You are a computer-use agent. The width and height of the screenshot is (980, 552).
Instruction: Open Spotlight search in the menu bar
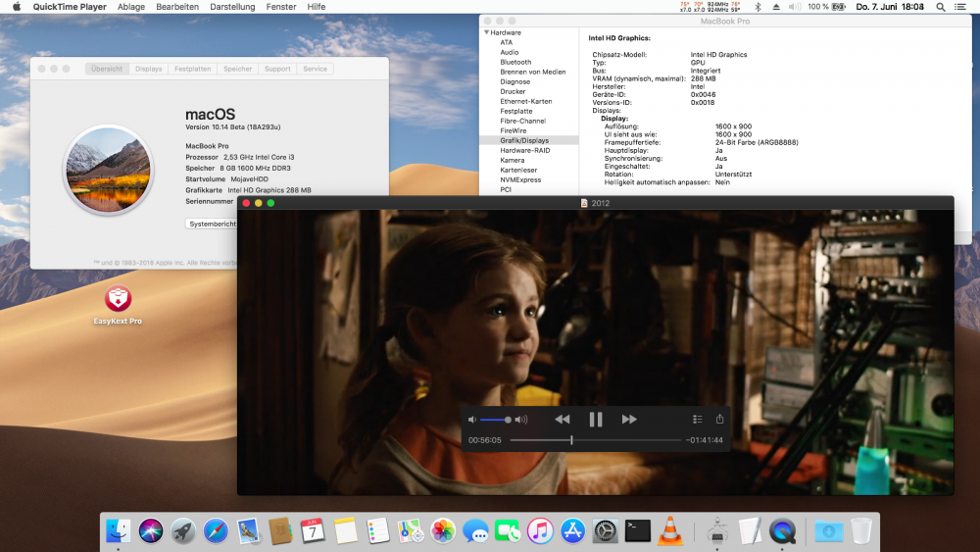coord(940,7)
